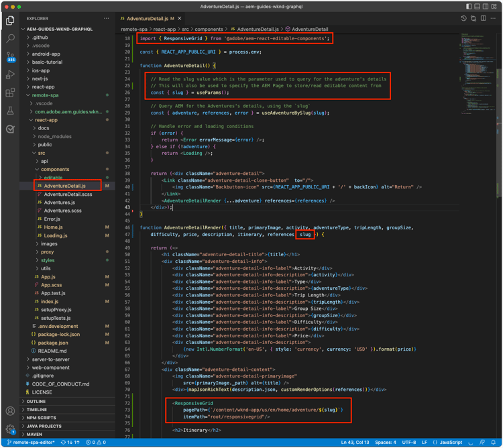
Task: Click the Accounts icon in activity bar
Action: (x=10, y=411)
